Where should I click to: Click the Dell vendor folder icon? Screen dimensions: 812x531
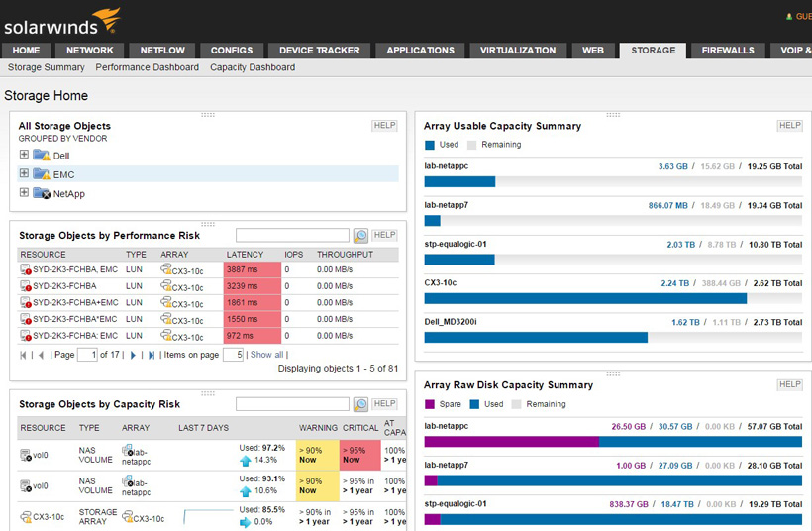coord(41,156)
